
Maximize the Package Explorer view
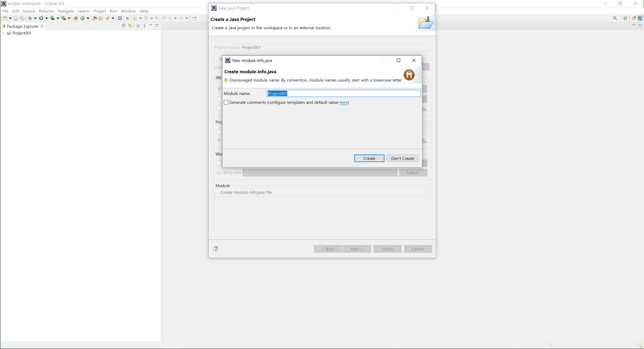[x=157, y=26]
